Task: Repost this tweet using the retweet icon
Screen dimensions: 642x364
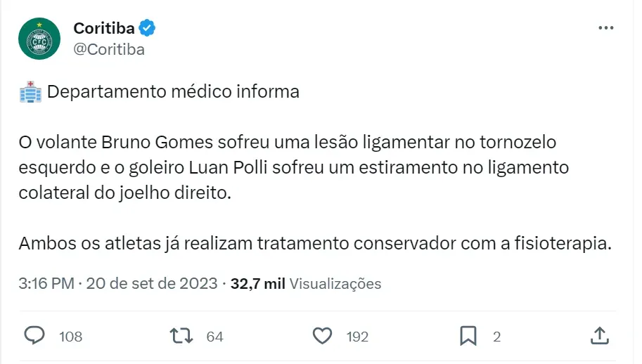Action: 182,336
